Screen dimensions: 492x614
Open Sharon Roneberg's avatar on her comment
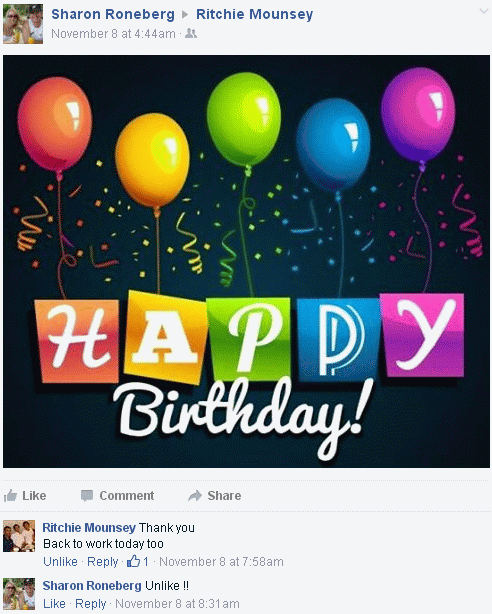19,594
